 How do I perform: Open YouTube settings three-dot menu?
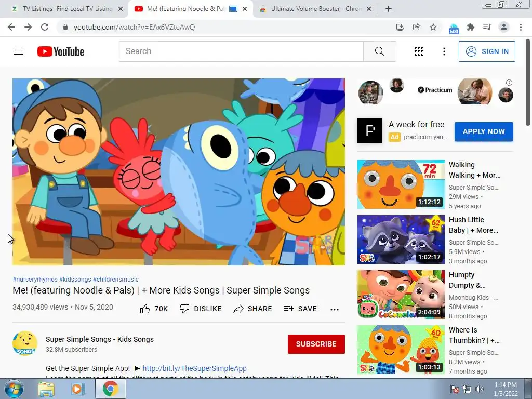[x=444, y=51]
